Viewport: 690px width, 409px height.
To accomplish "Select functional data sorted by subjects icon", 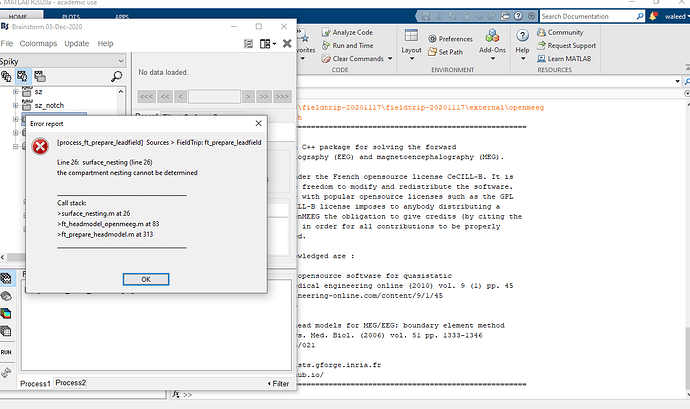I will point(22,76).
